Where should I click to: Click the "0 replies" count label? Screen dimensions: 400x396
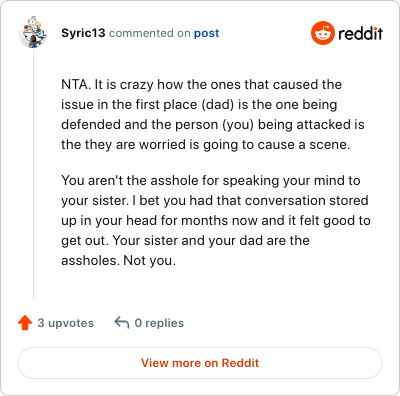tap(159, 323)
